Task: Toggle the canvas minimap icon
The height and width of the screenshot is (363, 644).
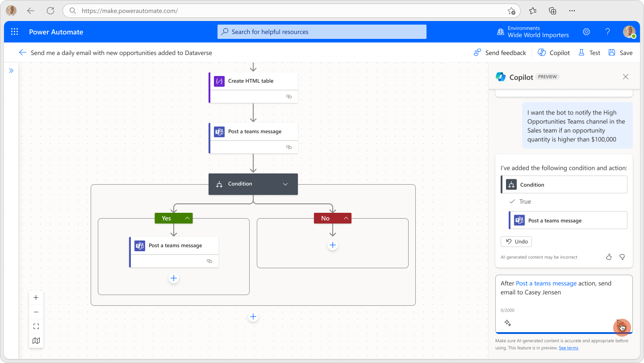Action: click(x=36, y=341)
